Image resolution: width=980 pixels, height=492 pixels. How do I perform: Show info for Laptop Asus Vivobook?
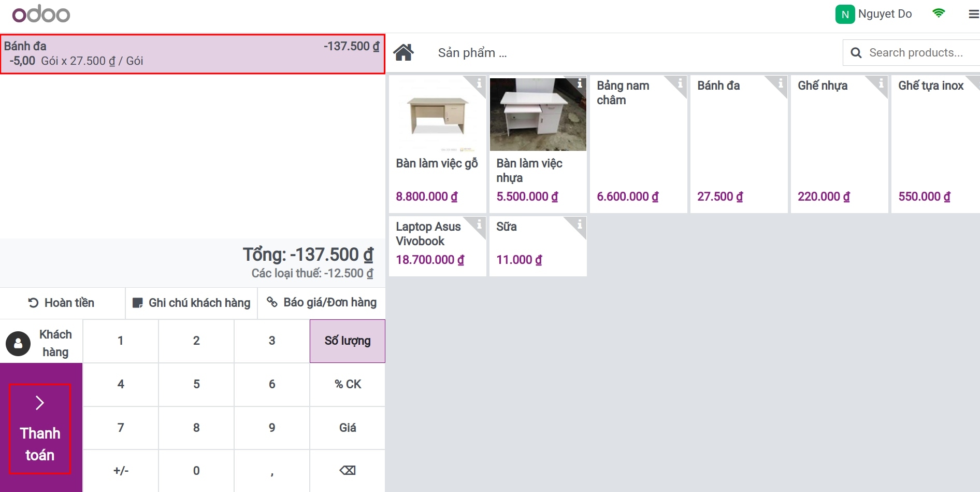click(479, 224)
